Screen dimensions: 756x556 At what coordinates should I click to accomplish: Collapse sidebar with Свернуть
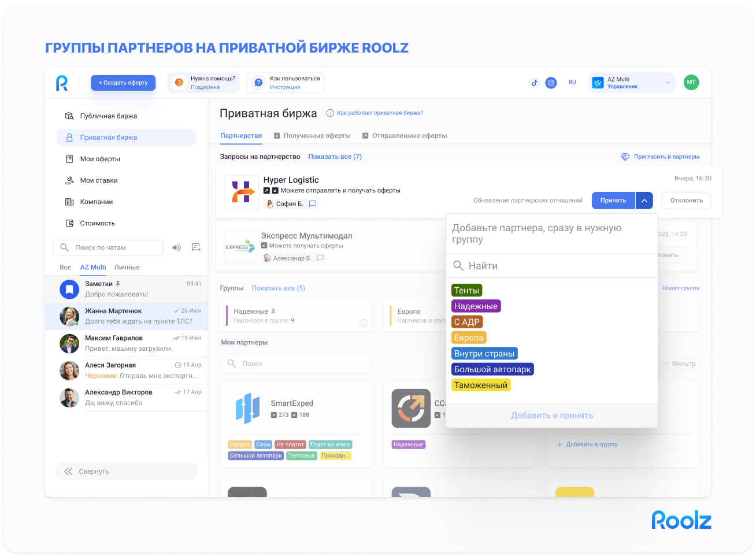126,472
